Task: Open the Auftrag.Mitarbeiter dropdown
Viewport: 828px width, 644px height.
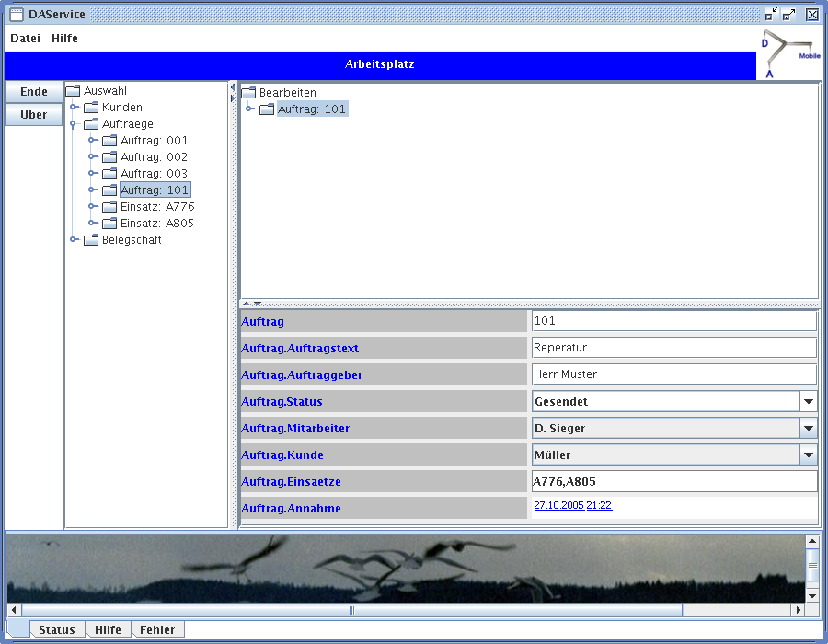Action: (808, 428)
